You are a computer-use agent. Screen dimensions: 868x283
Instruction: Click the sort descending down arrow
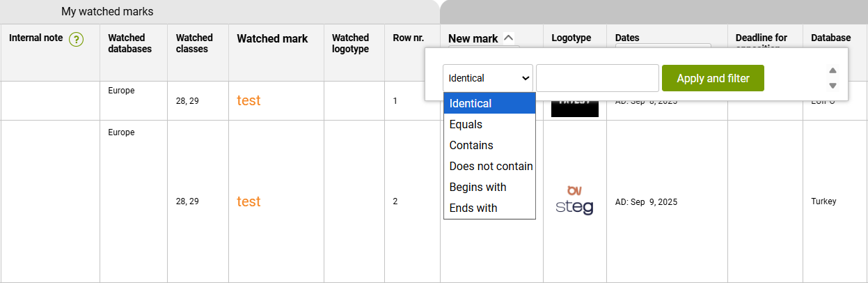point(833,86)
